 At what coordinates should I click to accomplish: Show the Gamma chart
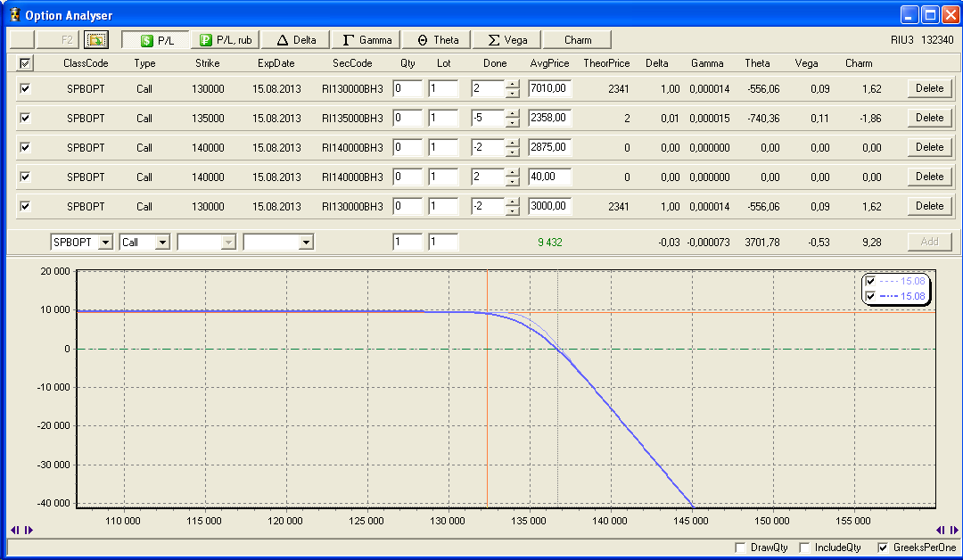point(366,39)
